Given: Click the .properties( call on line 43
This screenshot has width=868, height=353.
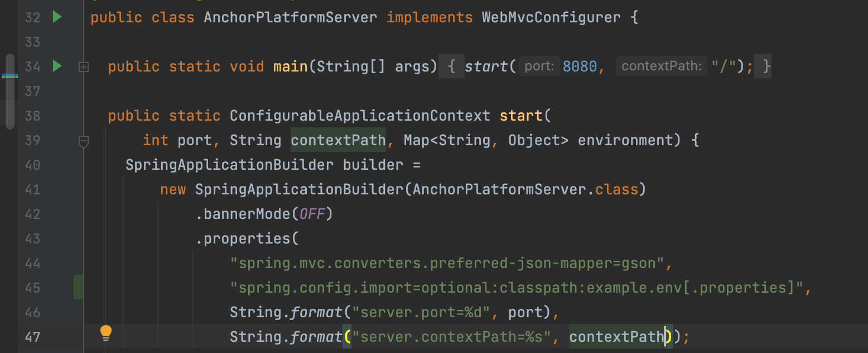Looking at the screenshot, I should (x=247, y=238).
